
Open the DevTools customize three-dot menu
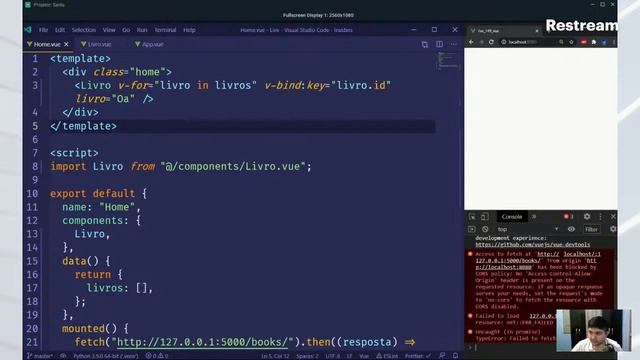pyautogui.click(x=600, y=217)
